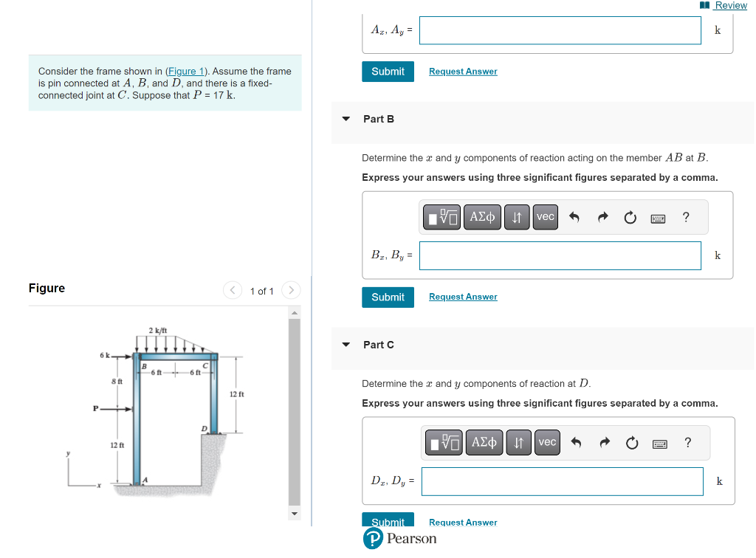Click the Review book icon

[705, 5]
